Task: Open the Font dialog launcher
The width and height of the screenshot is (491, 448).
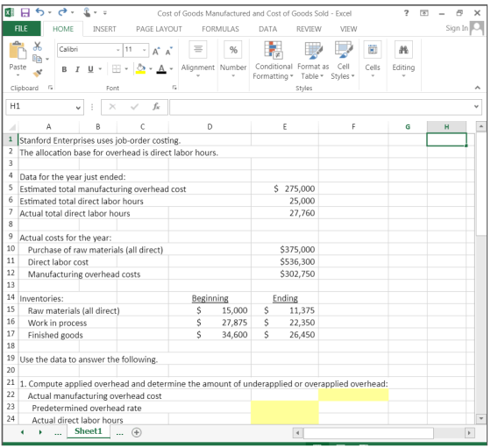Action: tap(174, 88)
